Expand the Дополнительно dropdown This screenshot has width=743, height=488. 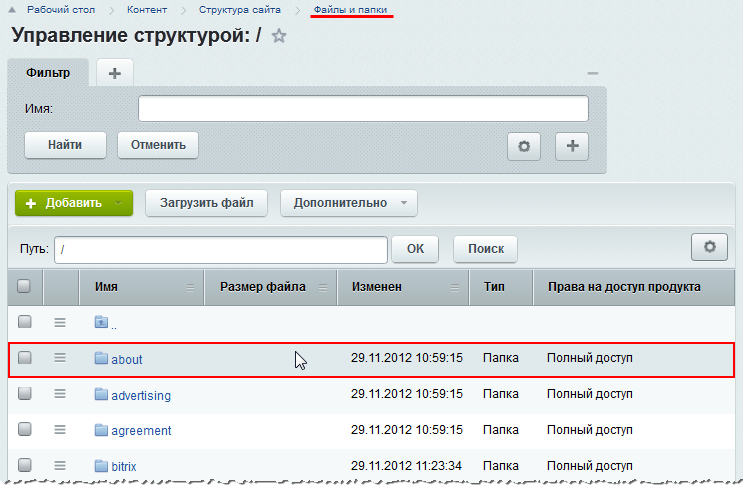349,203
